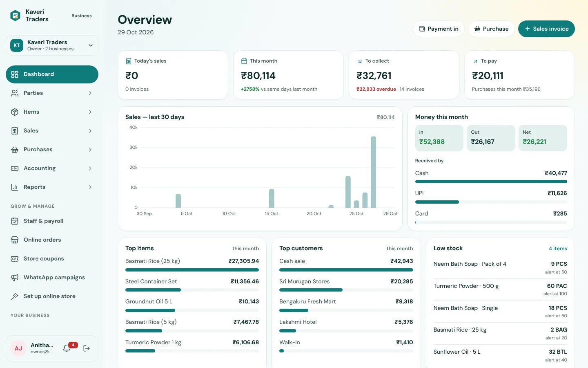Click the Store coupons ticket icon
The width and height of the screenshot is (588, 368).
click(x=15, y=259)
